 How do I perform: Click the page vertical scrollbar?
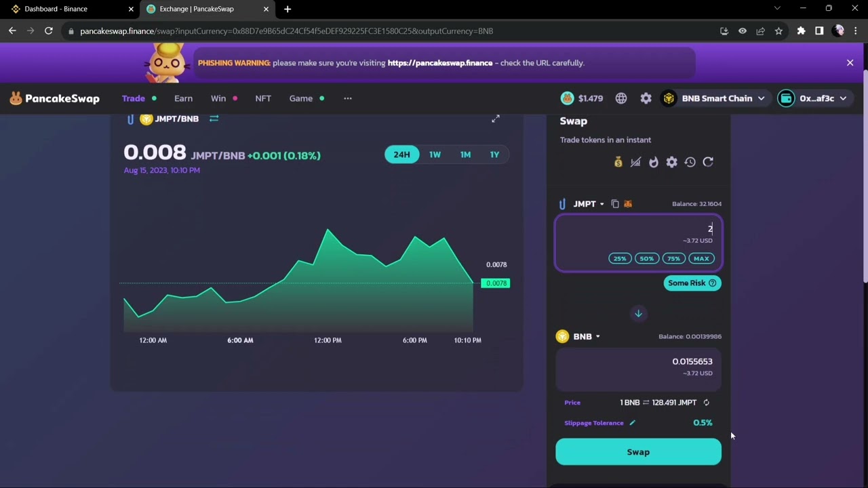coord(865,176)
